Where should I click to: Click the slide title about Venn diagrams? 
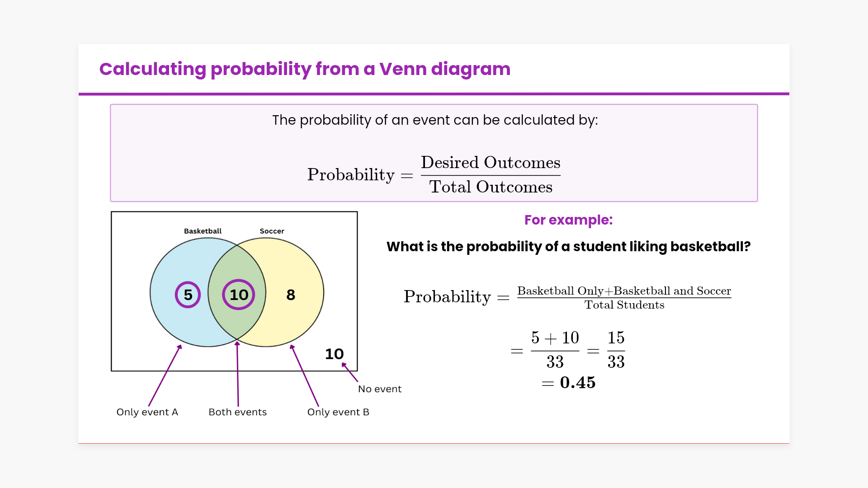coord(305,69)
